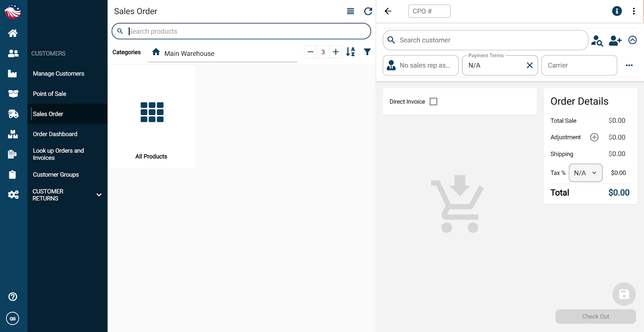Open the product filter funnel

pyautogui.click(x=367, y=52)
